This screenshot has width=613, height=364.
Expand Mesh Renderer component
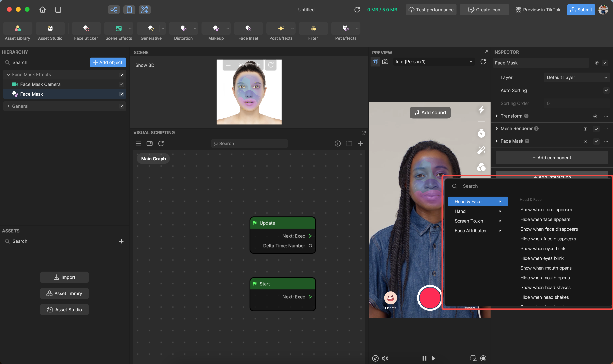[x=496, y=129]
